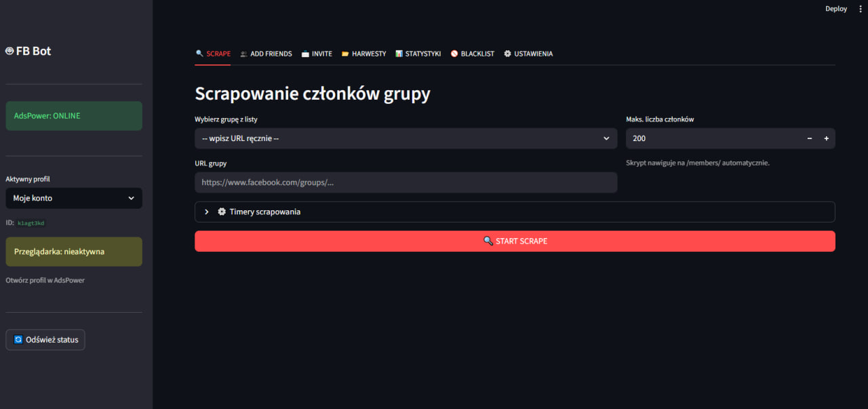The width and height of the screenshot is (868, 409).
Task: Increase max members with plus button
Action: coord(826,138)
